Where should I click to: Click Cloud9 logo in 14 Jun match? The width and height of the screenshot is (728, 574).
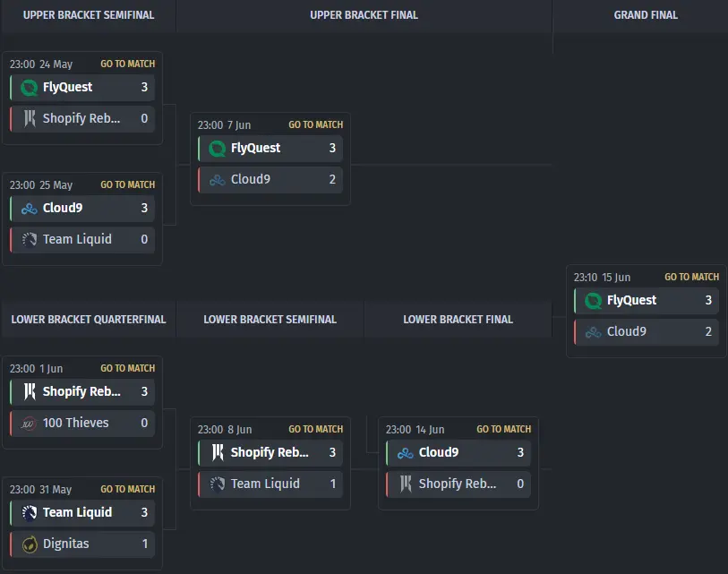click(406, 453)
